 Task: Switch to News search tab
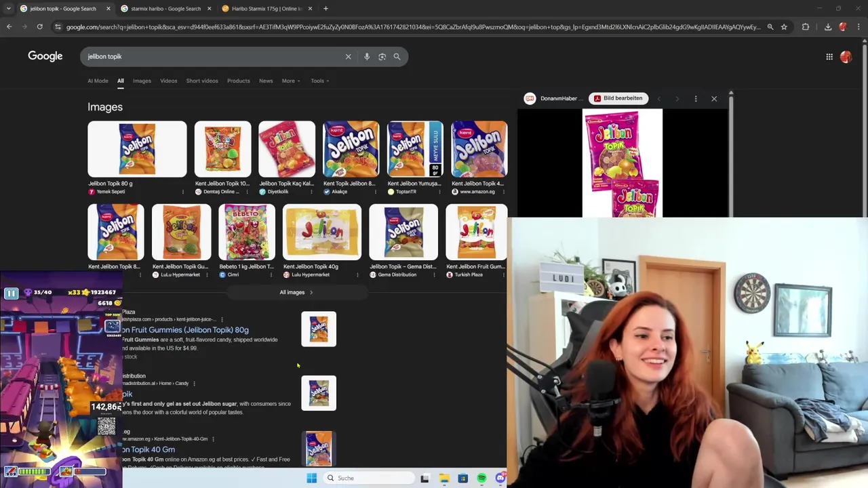(266, 81)
